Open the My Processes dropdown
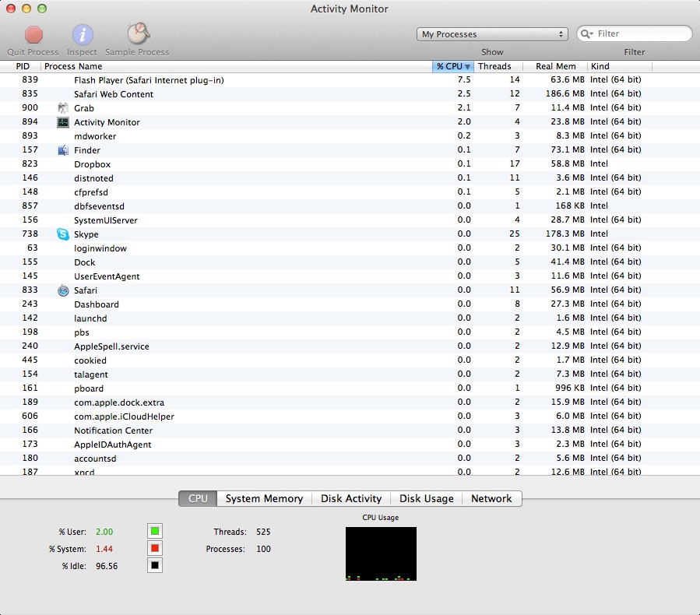 (x=492, y=34)
